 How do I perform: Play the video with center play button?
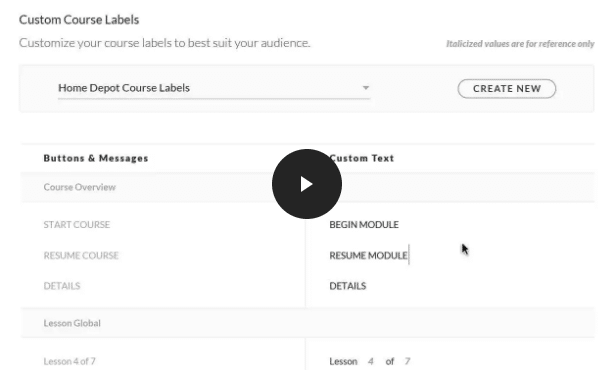(307, 184)
